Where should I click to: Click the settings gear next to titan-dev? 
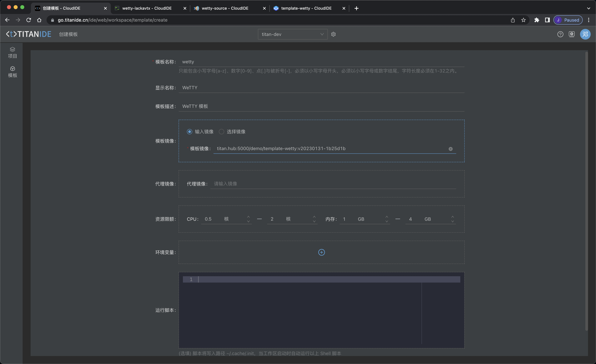(x=333, y=34)
